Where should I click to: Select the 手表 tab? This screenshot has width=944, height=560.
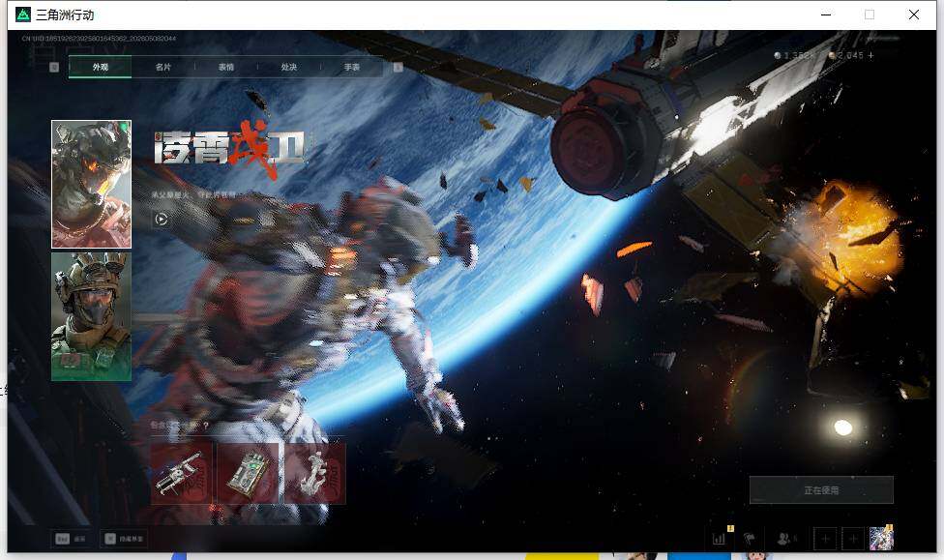pos(352,67)
